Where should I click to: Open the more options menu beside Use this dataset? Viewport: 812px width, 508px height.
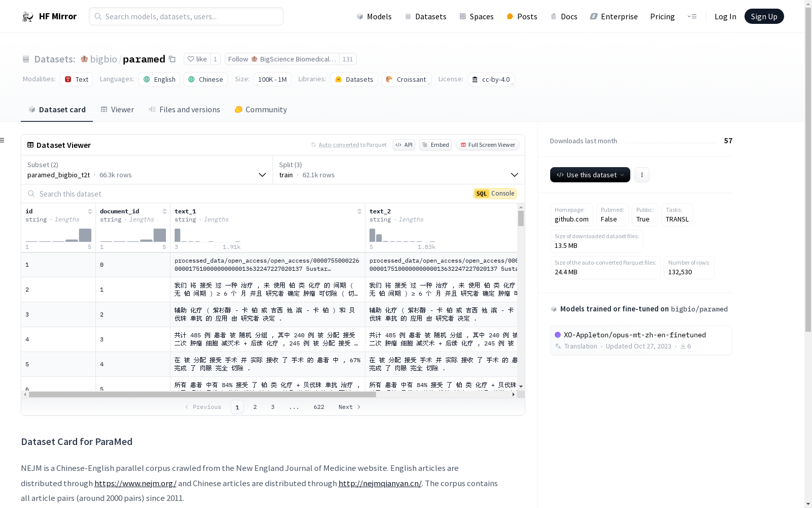(642, 175)
